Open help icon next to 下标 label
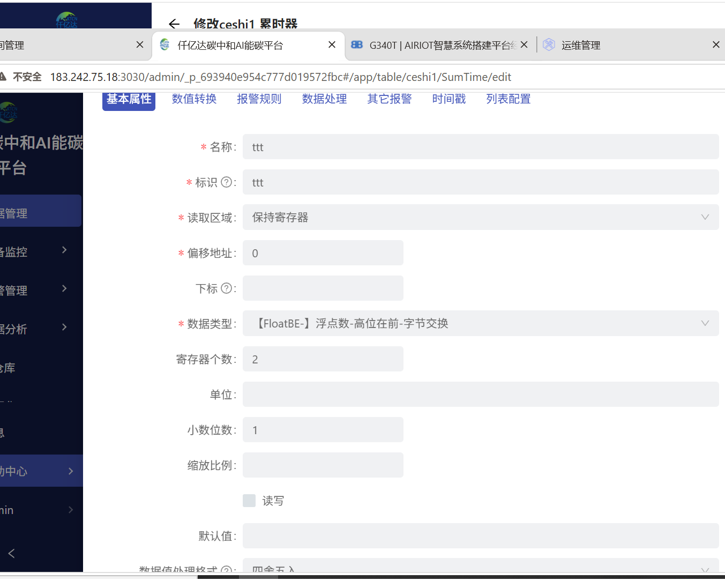The width and height of the screenshot is (725, 588). pyautogui.click(x=227, y=288)
